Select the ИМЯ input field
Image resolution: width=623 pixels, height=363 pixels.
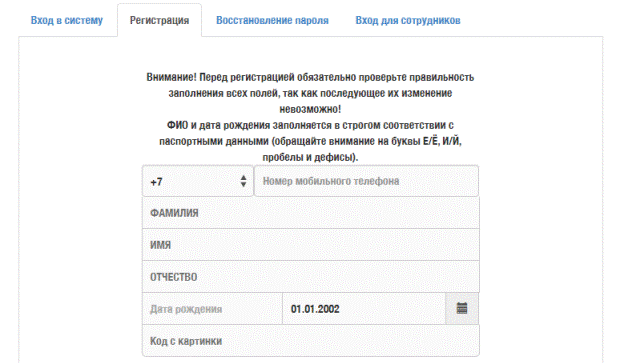(x=311, y=245)
